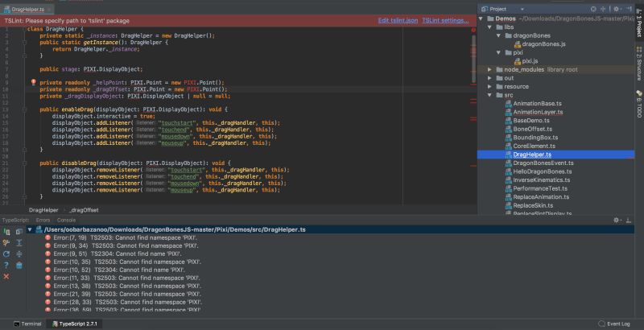The width and height of the screenshot is (644, 330).
Task: Click the light bulb quick-fix icon
Action: point(34,82)
